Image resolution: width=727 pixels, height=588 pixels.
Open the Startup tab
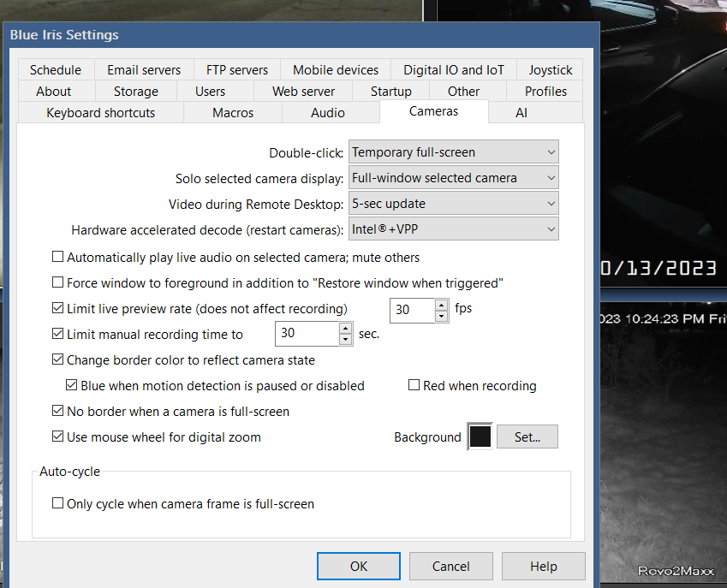tap(390, 92)
